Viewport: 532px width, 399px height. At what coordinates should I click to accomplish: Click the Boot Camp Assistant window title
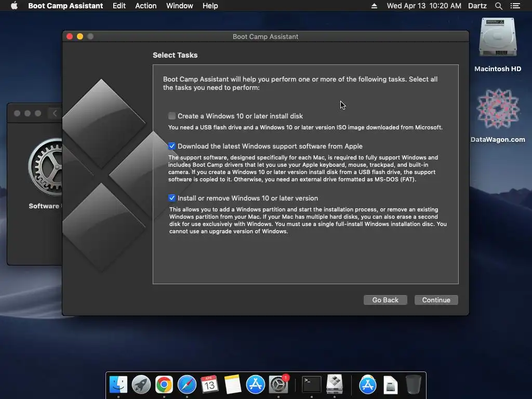click(x=265, y=37)
